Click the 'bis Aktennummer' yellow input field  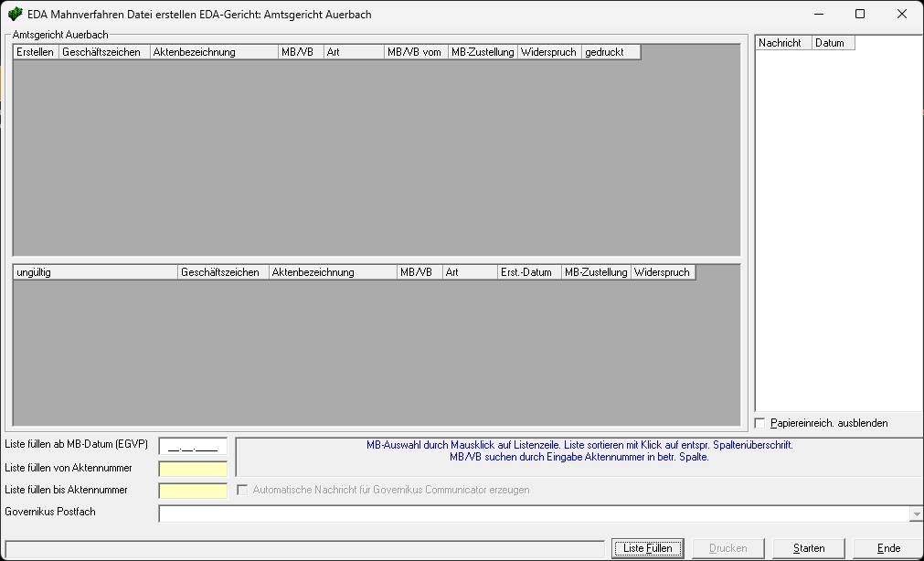[x=193, y=491]
